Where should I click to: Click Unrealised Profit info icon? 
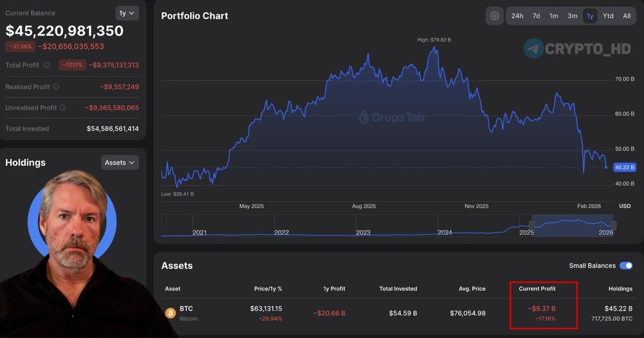pyautogui.click(x=62, y=108)
